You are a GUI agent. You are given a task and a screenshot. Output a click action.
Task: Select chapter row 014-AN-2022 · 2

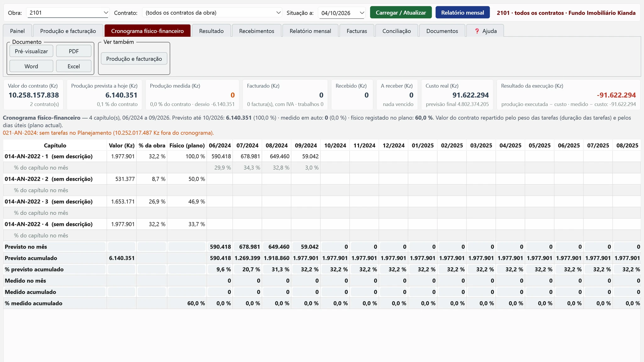click(x=322, y=179)
